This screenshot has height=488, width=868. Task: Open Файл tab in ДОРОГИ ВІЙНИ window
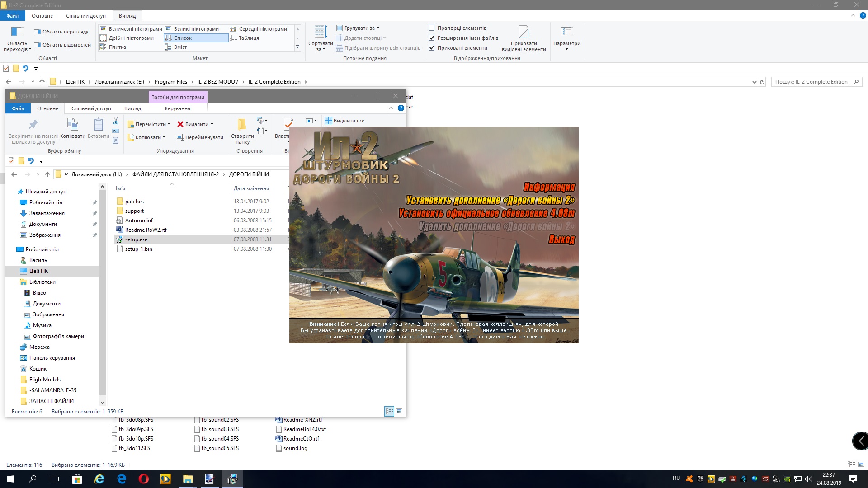point(18,108)
